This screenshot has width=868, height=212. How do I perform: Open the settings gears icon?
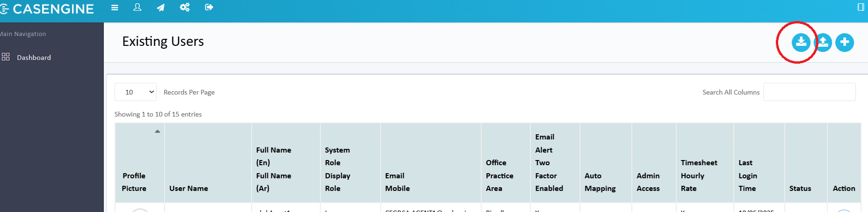(x=185, y=7)
